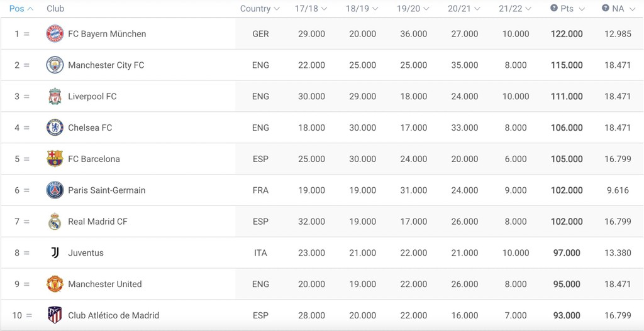Image resolution: width=644 pixels, height=331 pixels.
Task: Click the Atlético de Madrid crest icon
Action: [55, 315]
